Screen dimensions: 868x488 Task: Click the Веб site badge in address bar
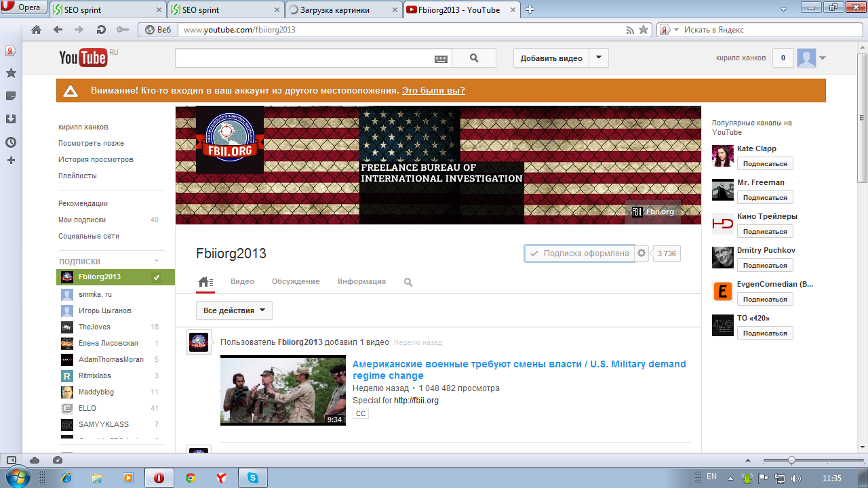click(158, 30)
